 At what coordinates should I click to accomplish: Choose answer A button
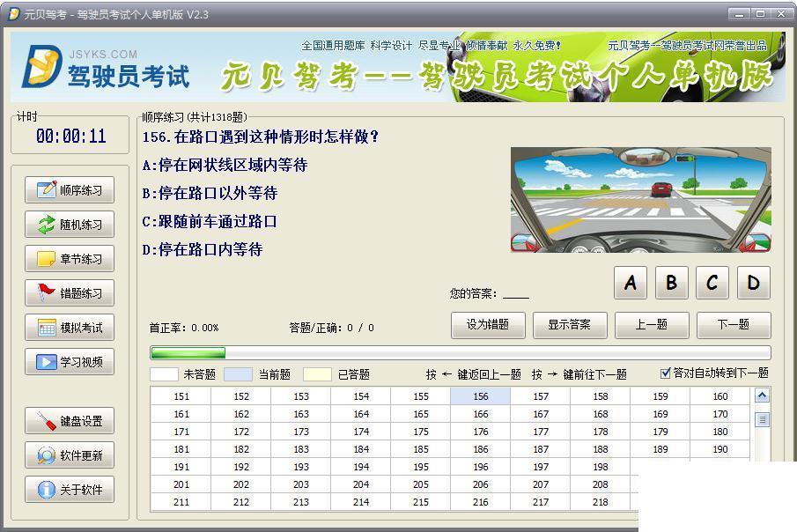631,282
